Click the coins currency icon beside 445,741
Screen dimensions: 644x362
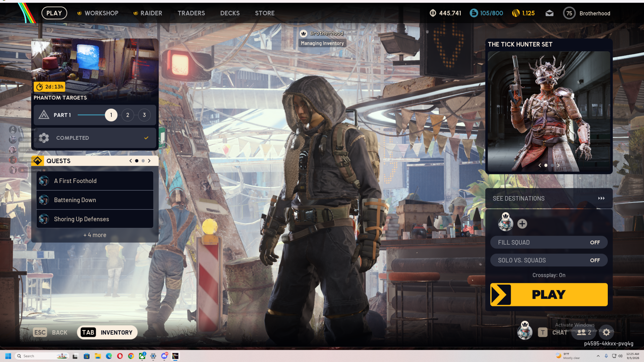(x=433, y=13)
